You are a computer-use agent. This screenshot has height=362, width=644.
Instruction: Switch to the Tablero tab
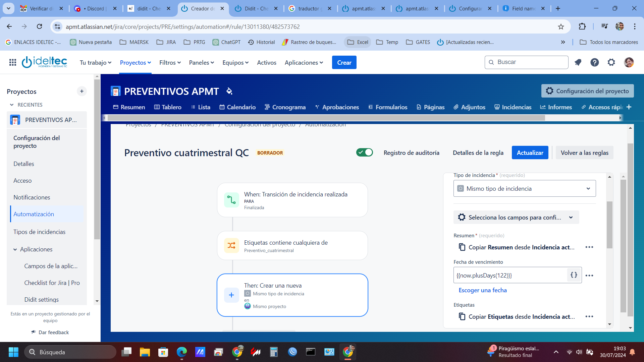(x=168, y=107)
